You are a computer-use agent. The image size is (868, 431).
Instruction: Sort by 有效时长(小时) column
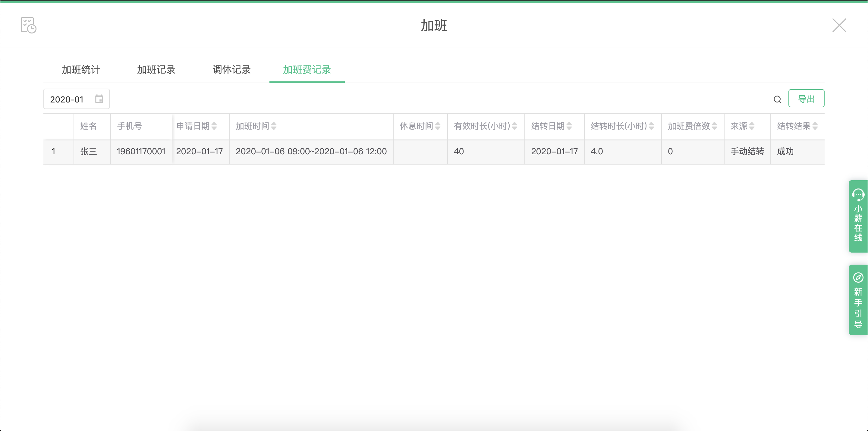tap(514, 126)
